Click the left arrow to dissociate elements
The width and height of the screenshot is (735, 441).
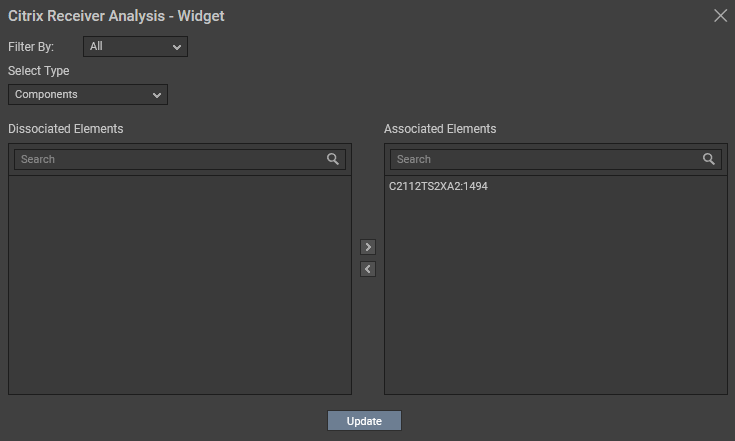[x=368, y=269]
